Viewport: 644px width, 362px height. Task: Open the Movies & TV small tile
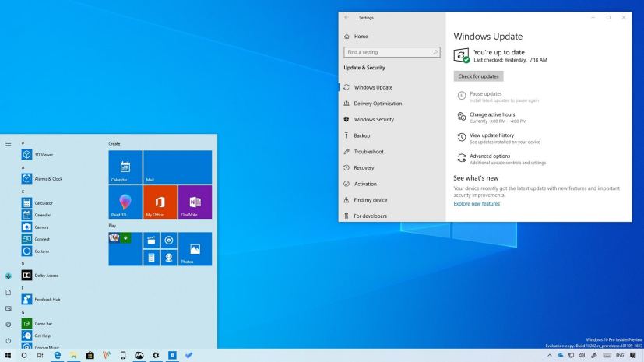pyautogui.click(x=151, y=241)
